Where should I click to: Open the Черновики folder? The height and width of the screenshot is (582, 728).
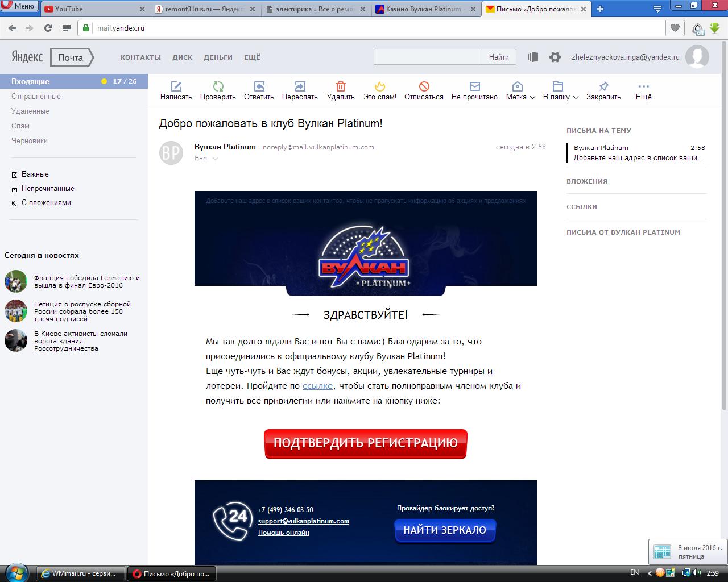tap(30, 141)
